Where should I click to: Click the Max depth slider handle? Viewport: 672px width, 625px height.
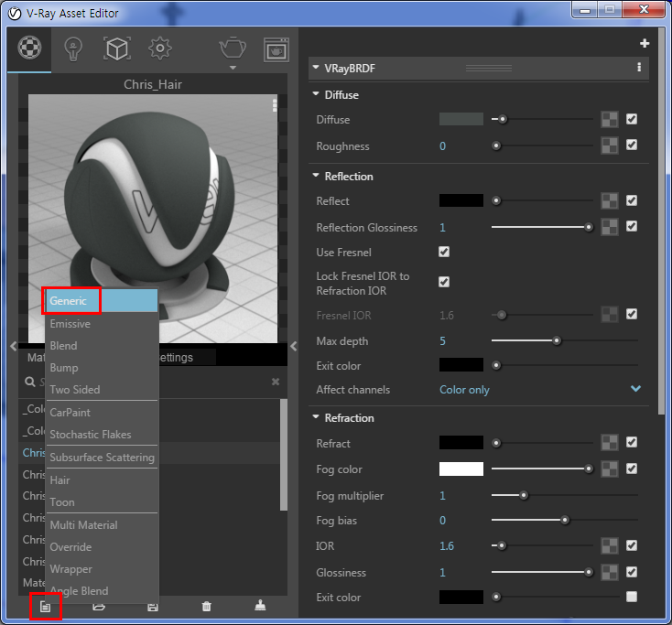point(557,341)
